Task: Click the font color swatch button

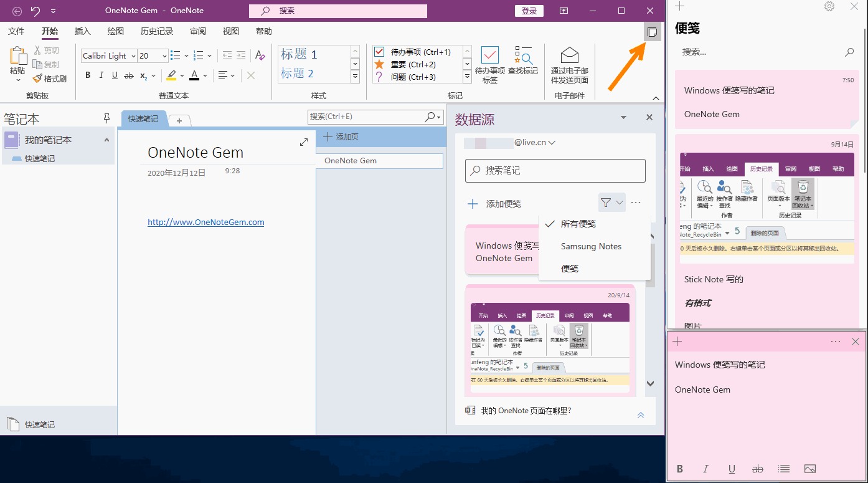Action: pos(194,75)
